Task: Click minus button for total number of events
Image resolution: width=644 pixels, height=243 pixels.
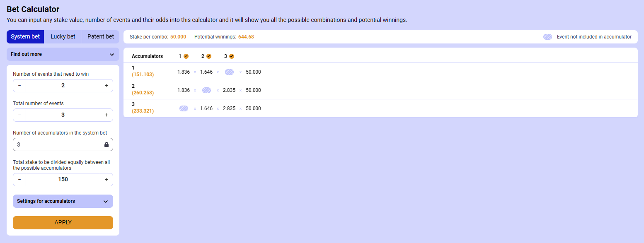Action: click(x=19, y=115)
